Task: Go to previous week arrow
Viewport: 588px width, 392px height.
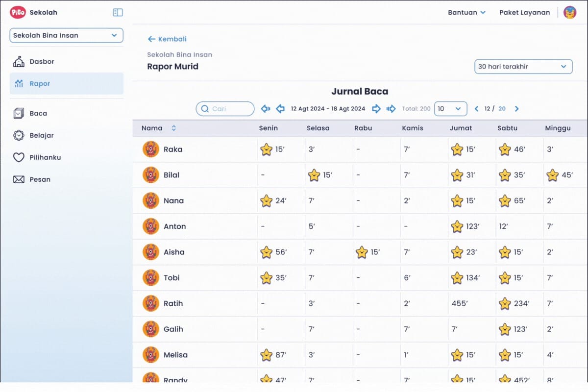Action: coord(280,109)
